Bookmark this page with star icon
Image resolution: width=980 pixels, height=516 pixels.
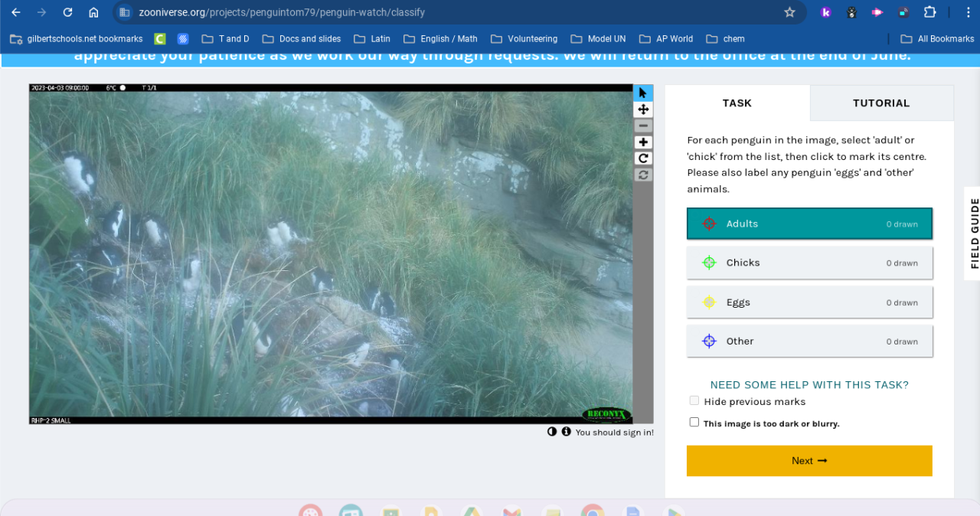(789, 12)
